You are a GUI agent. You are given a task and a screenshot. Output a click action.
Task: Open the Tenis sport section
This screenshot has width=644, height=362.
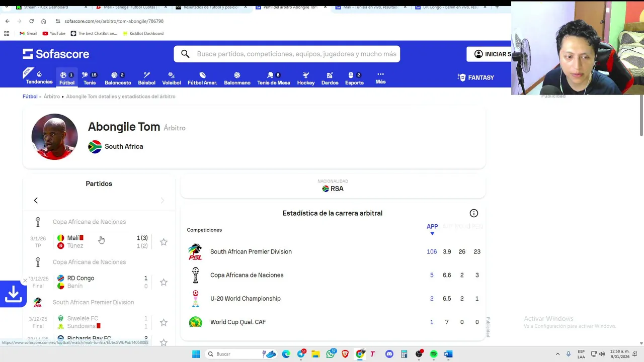point(90,78)
